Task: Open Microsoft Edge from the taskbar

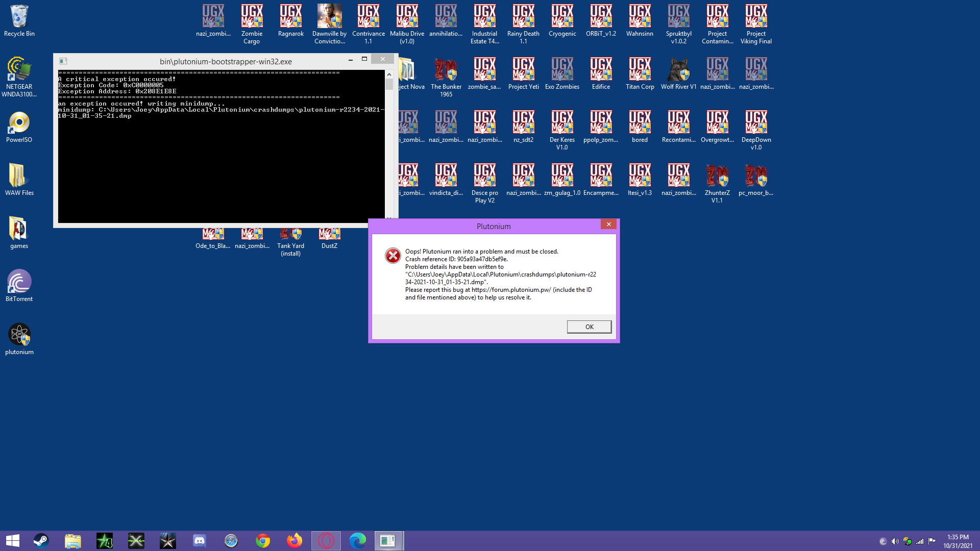Action: pos(358,541)
